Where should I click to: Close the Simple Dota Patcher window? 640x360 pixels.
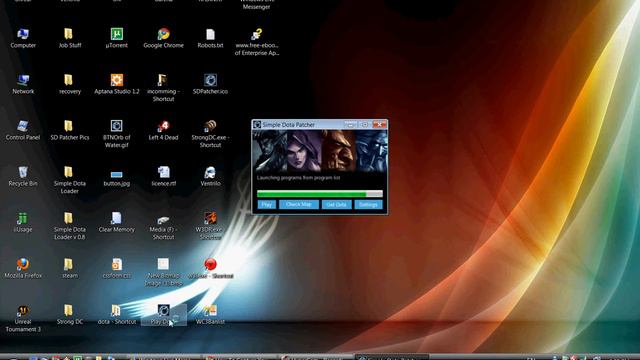[x=379, y=124]
